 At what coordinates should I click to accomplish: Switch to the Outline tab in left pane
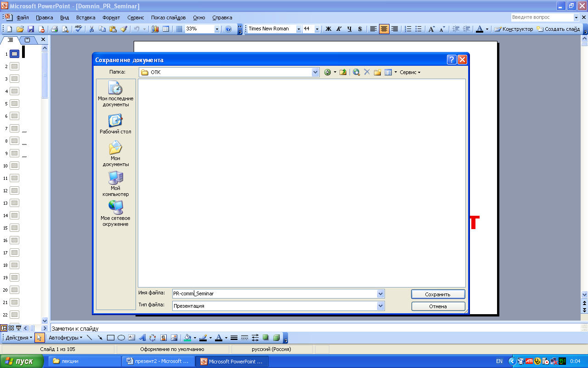(10, 40)
